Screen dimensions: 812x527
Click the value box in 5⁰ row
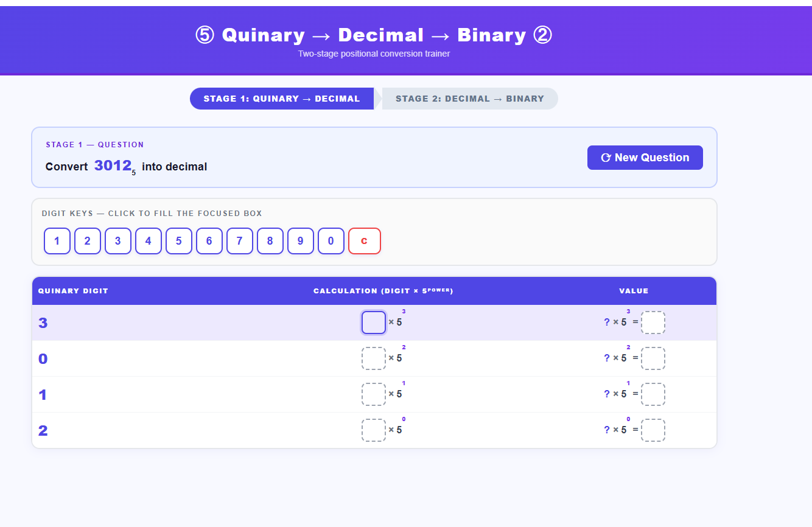pos(653,430)
